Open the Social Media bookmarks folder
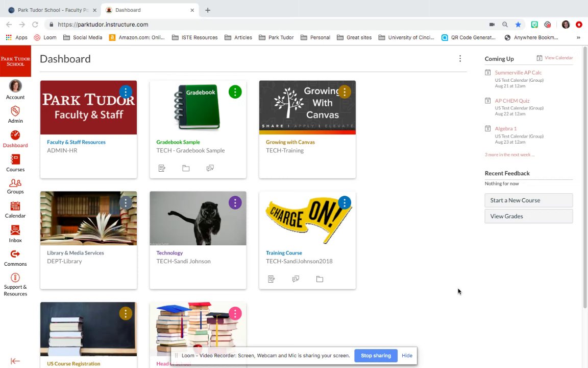The height and width of the screenshot is (368, 588). (x=83, y=37)
